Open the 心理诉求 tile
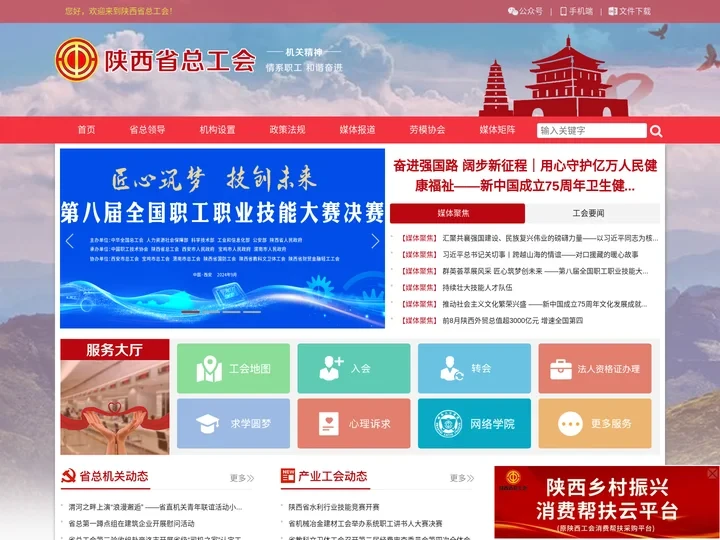Viewport: 720px width, 540px height. pyautogui.click(x=354, y=423)
